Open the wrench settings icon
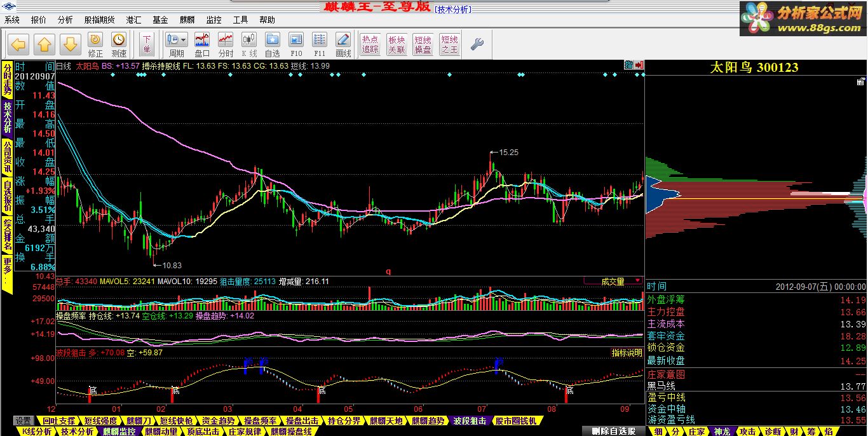This screenshot has width=868, height=436. click(x=477, y=44)
